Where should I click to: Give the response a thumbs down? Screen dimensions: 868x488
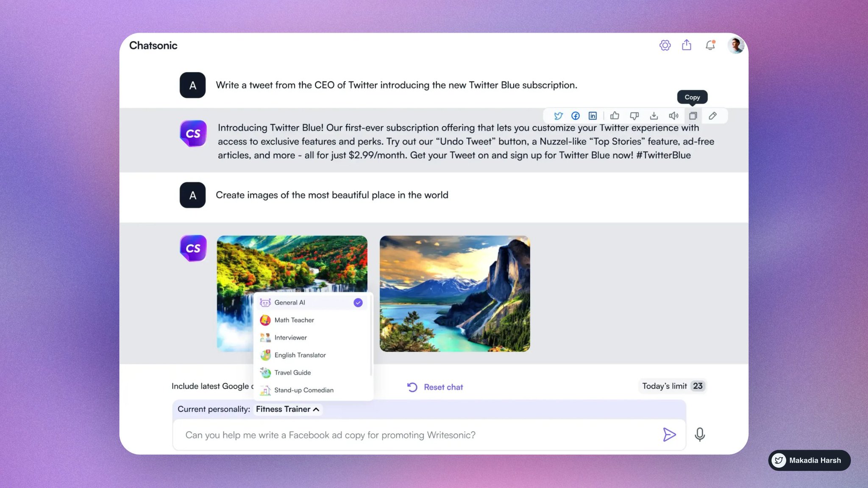tap(634, 116)
